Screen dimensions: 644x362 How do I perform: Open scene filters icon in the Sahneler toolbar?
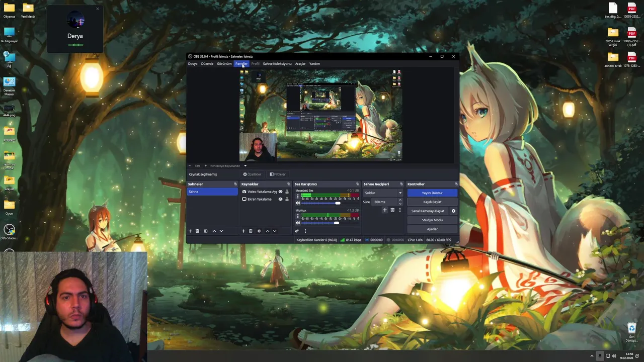coord(205,231)
